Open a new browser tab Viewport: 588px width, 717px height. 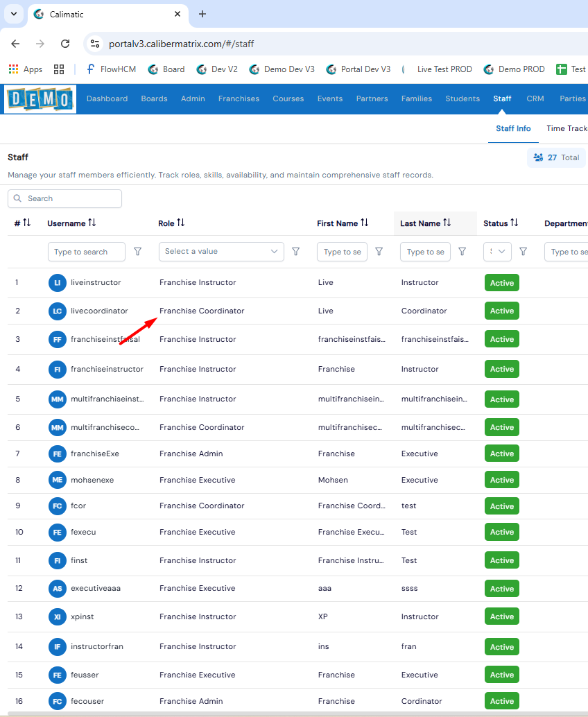coord(202,14)
